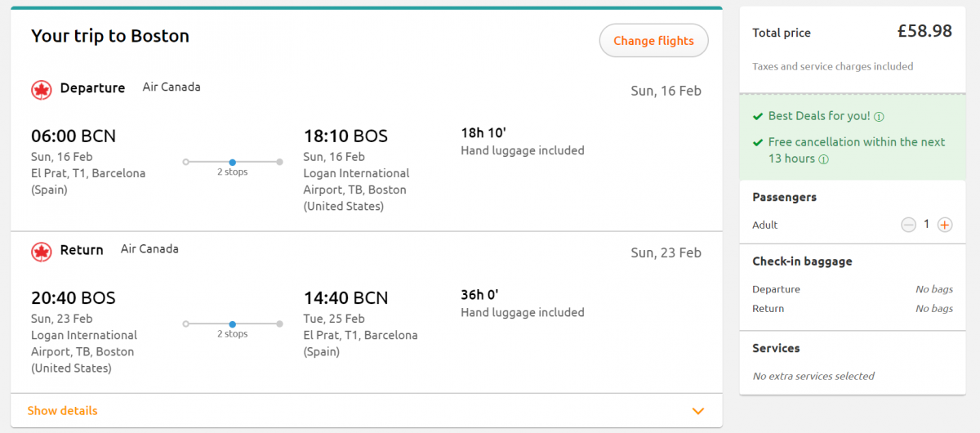
Task: Click the blue stop dot on departure route
Action: pos(233,162)
